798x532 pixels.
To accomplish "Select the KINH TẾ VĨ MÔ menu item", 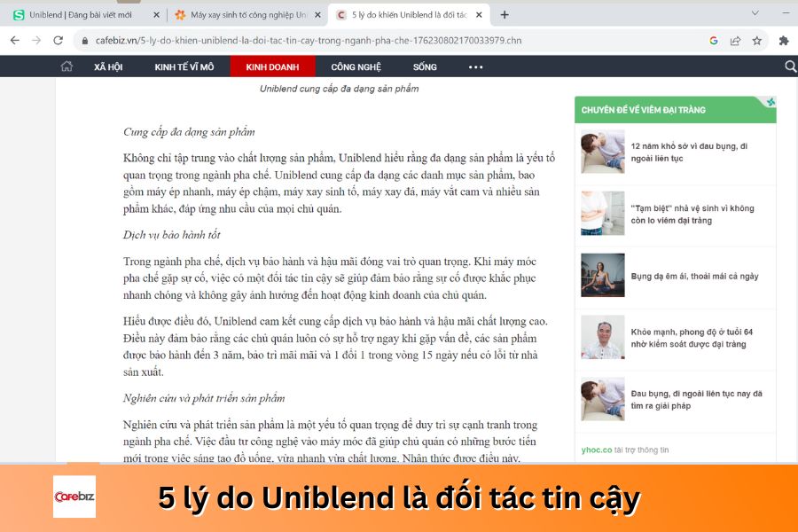I will [x=184, y=66].
